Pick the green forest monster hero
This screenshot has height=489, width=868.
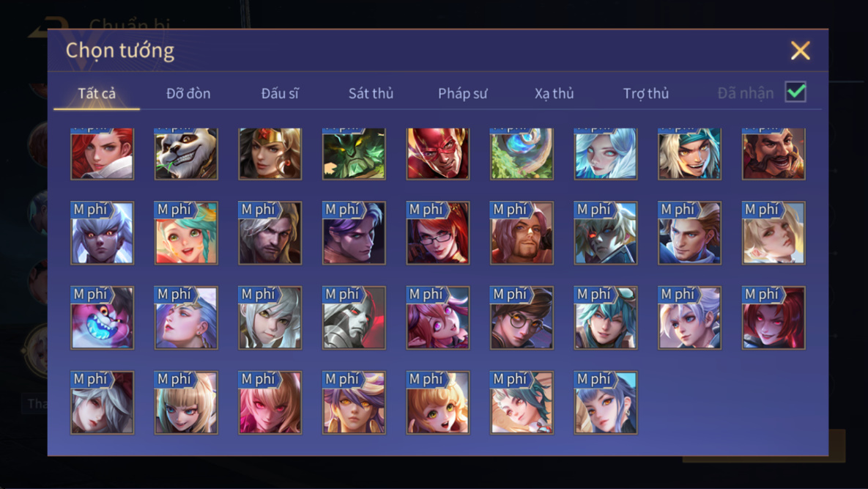[x=354, y=153]
